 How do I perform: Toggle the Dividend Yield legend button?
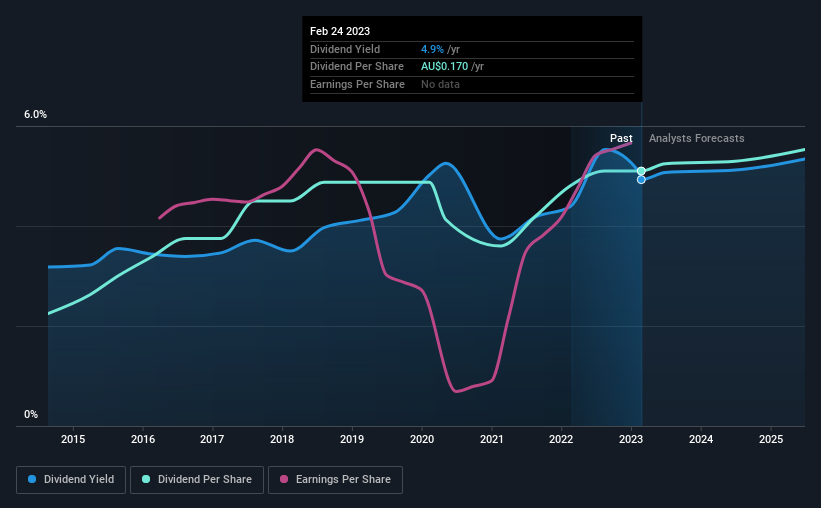[x=71, y=480]
